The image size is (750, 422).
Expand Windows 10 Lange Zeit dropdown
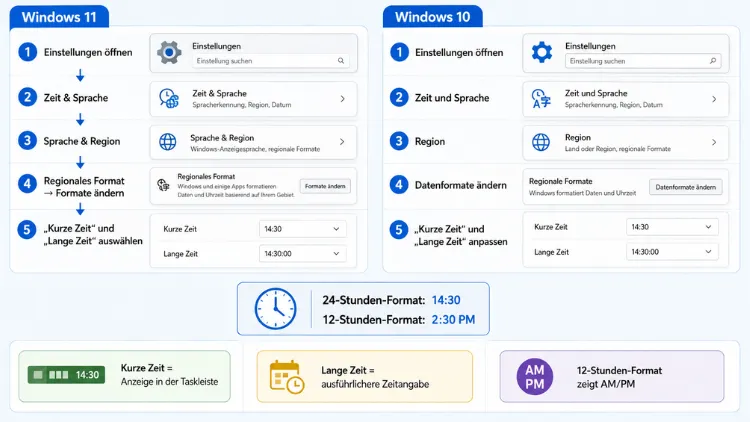tap(672, 252)
